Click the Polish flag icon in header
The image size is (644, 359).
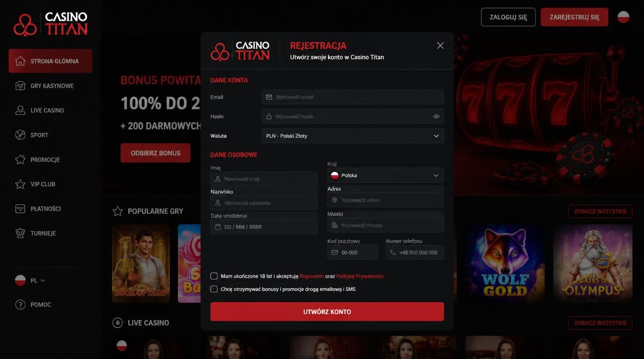623,17
